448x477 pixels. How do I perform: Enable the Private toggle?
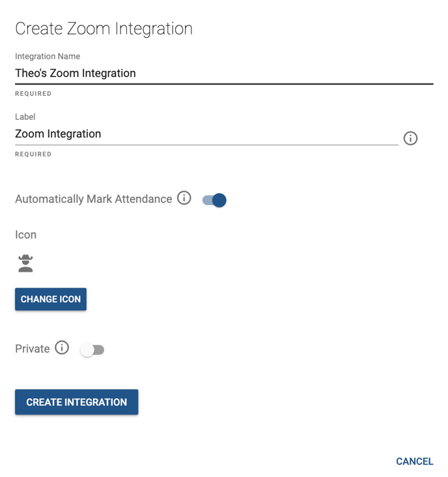point(92,350)
